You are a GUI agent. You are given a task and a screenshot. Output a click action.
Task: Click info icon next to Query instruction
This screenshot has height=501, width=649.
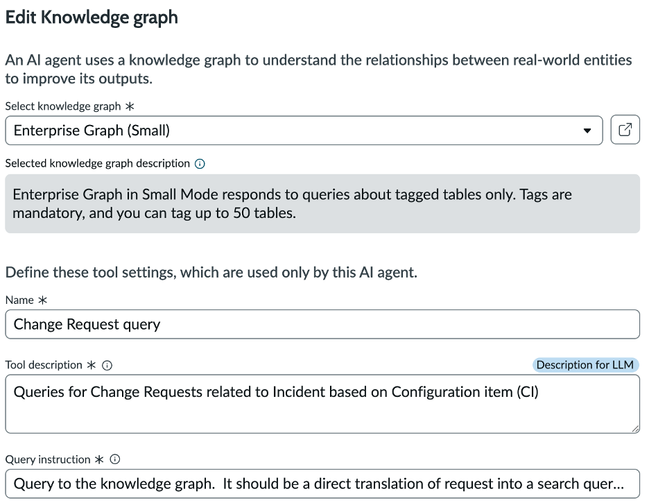click(115, 459)
